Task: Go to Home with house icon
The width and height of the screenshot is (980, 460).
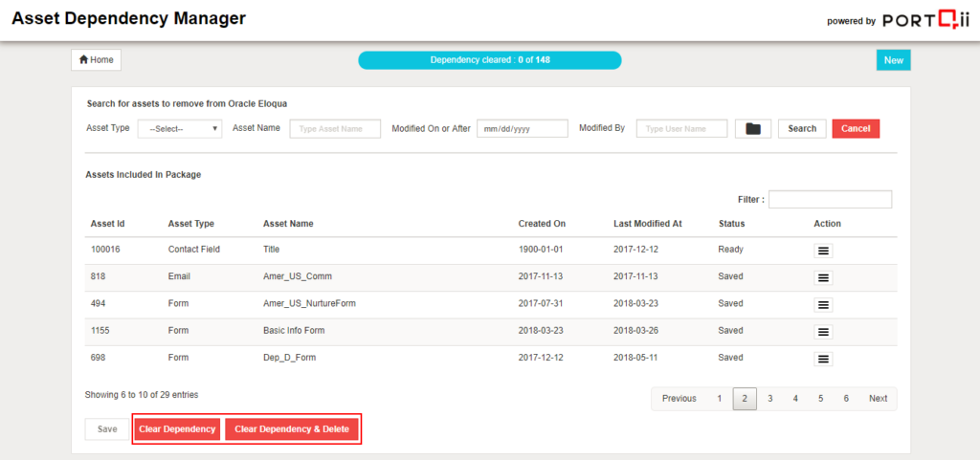Action: tap(96, 60)
